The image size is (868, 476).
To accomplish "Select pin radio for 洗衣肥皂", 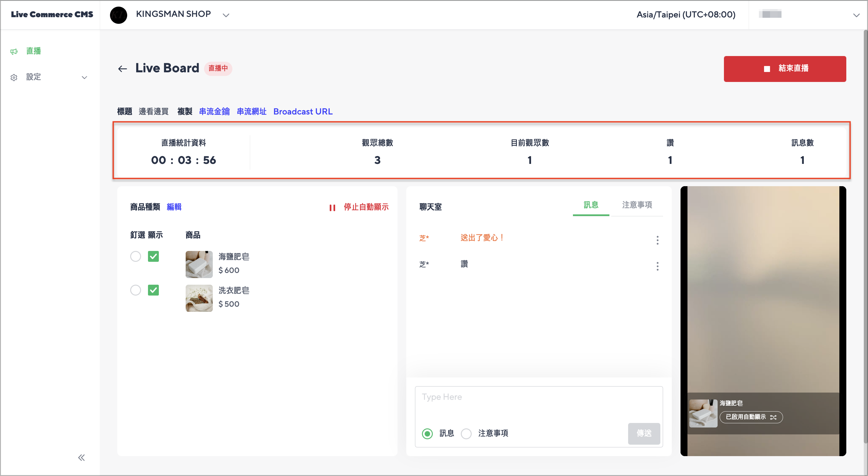I will 135,290.
